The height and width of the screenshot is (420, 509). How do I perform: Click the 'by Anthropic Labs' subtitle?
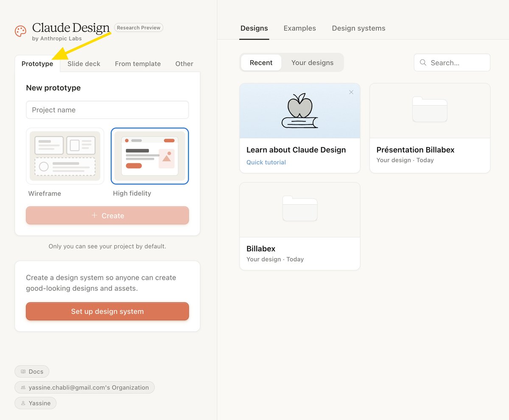pos(57,39)
